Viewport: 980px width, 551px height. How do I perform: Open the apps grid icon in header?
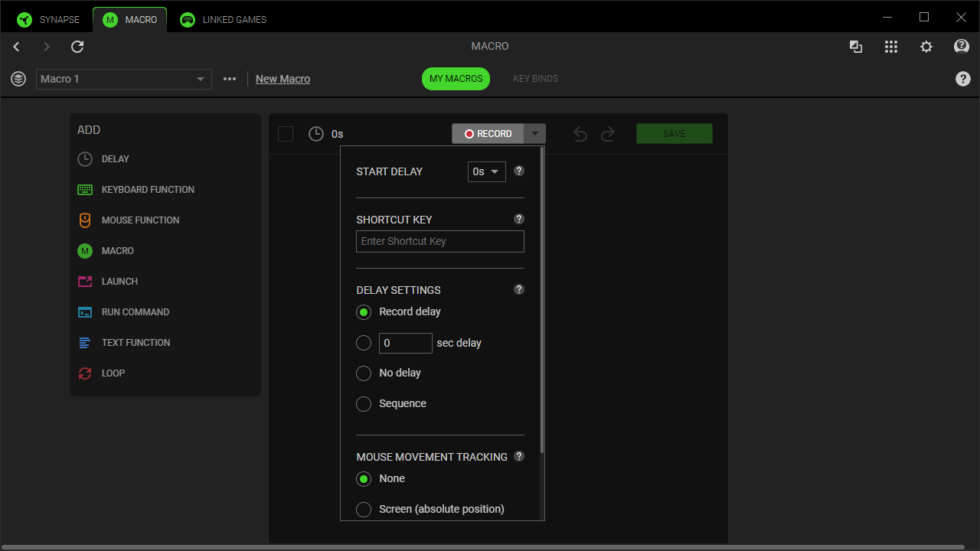point(890,47)
